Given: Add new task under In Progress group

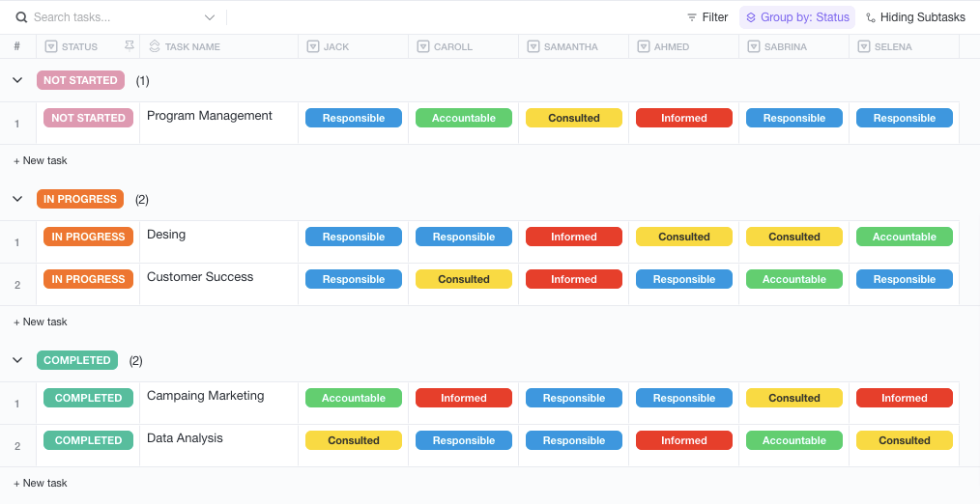Looking at the screenshot, I should [x=41, y=322].
